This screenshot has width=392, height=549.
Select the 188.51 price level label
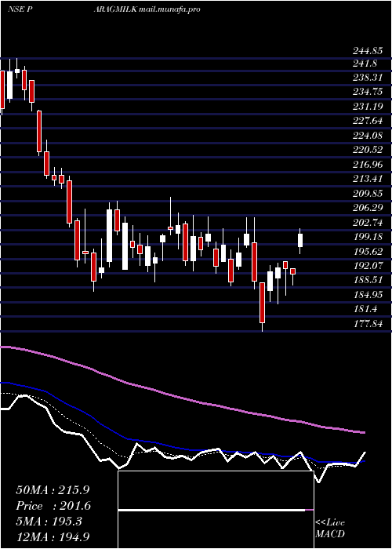[367, 281]
